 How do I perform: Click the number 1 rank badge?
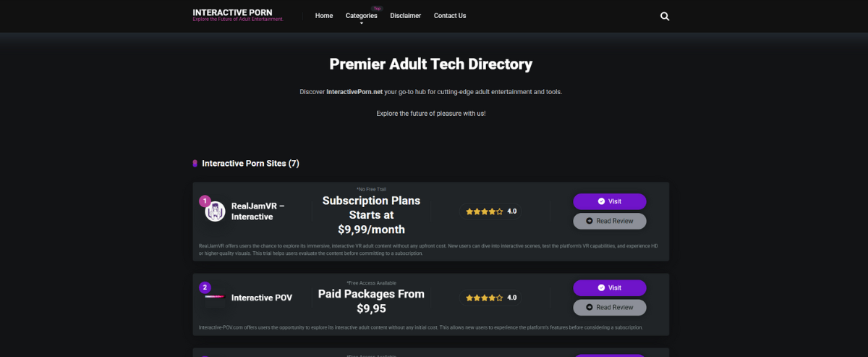pos(205,201)
